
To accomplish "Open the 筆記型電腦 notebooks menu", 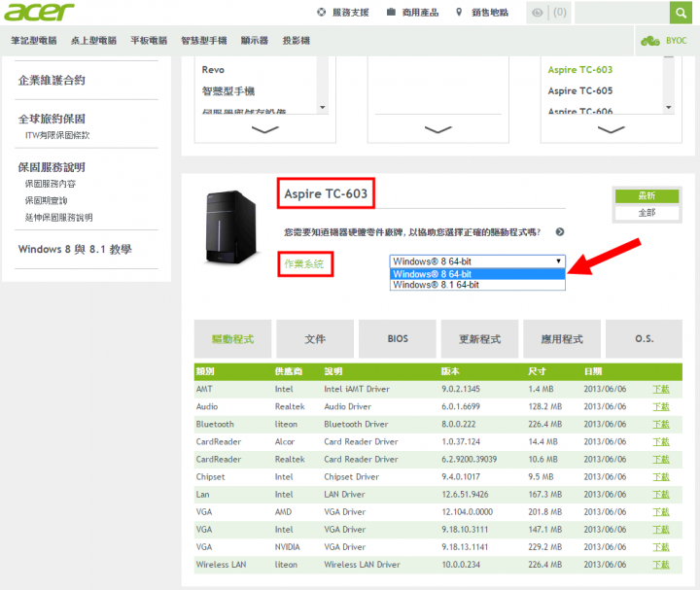I will point(34,41).
